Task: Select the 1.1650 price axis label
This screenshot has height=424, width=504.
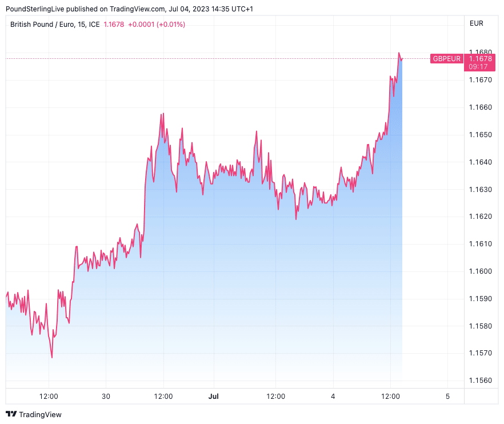Action: point(480,135)
